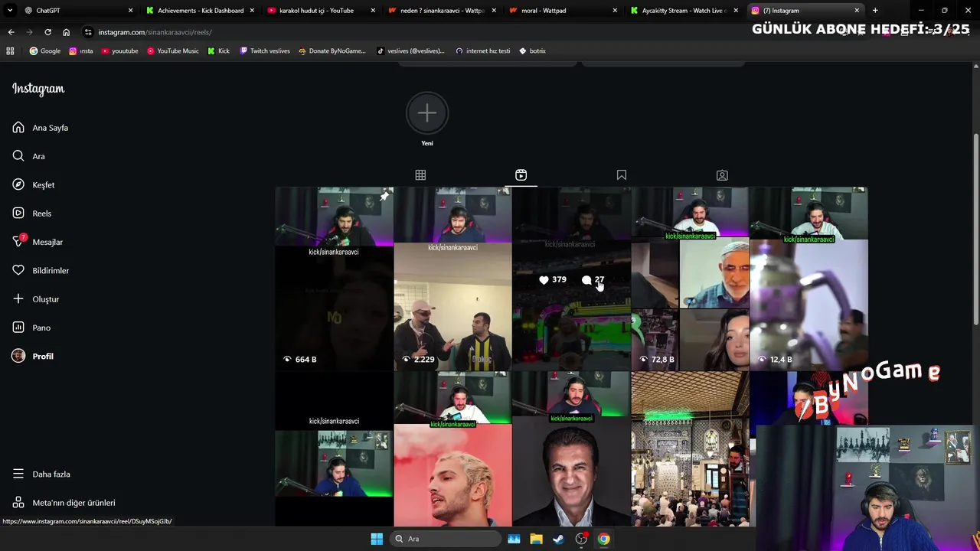This screenshot has width=980, height=551.
Task: Click the heart icon showing 379 likes
Action: click(544, 280)
